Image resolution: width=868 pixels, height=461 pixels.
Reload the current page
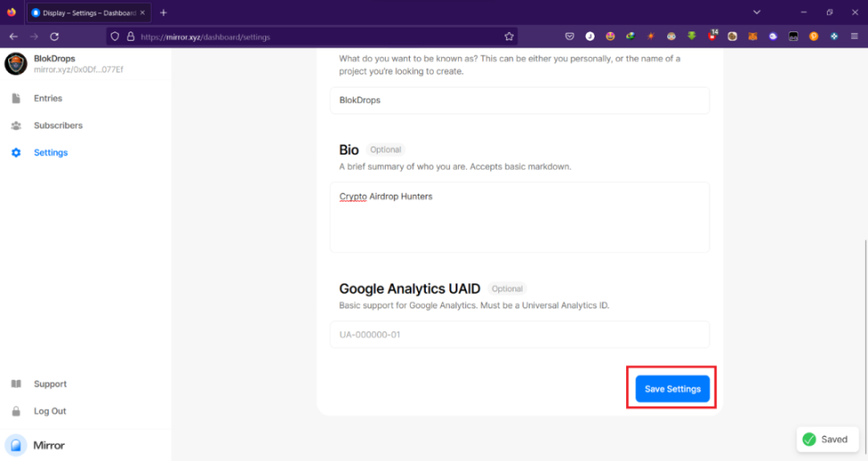pos(54,37)
